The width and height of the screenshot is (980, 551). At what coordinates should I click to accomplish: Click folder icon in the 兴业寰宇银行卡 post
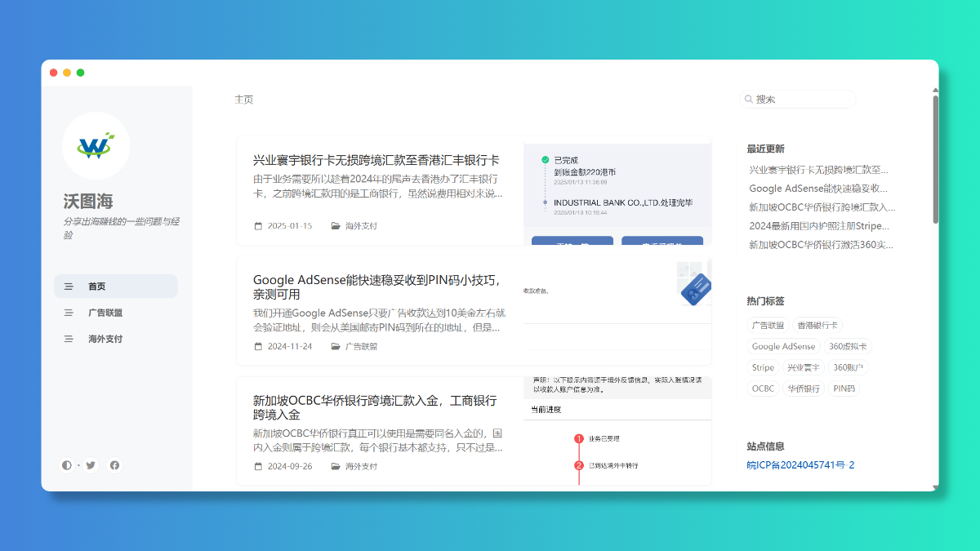[x=336, y=226]
